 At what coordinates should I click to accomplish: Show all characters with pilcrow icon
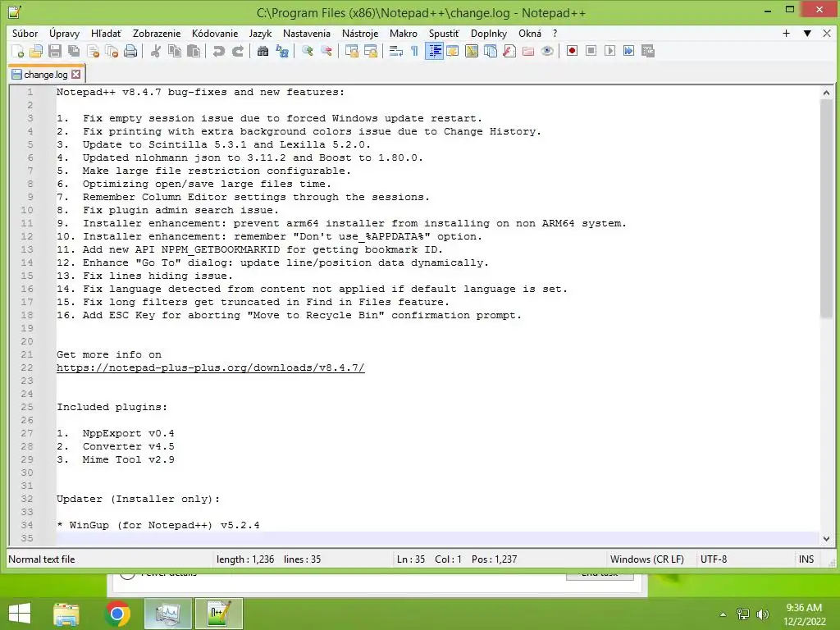coord(414,51)
